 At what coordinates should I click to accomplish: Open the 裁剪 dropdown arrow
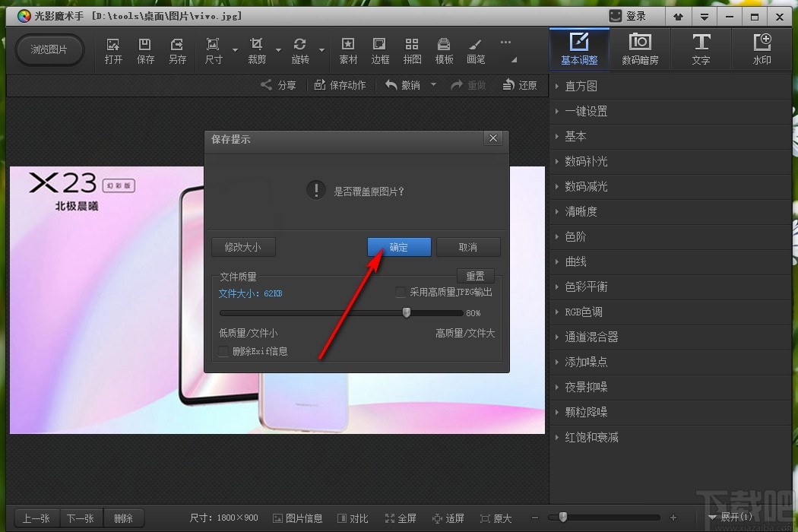pos(278,50)
